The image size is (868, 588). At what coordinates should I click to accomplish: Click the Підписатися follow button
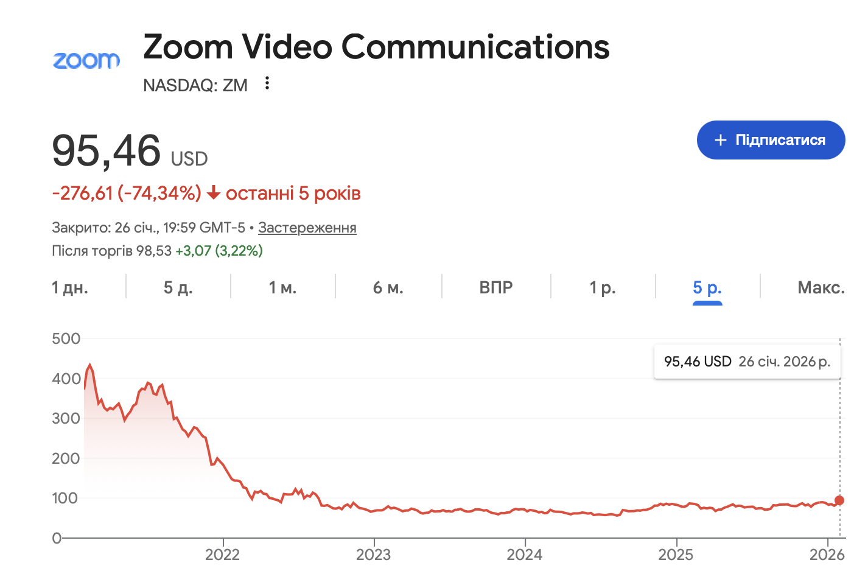771,140
